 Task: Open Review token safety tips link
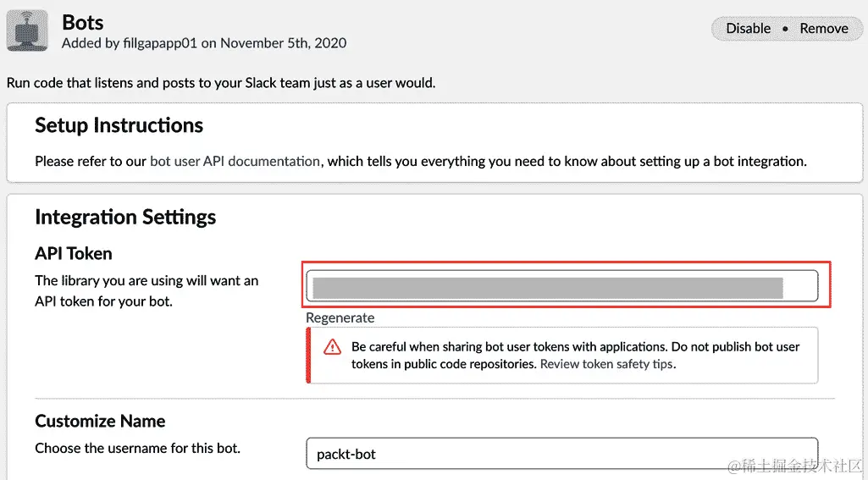click(x=606, y=364)
